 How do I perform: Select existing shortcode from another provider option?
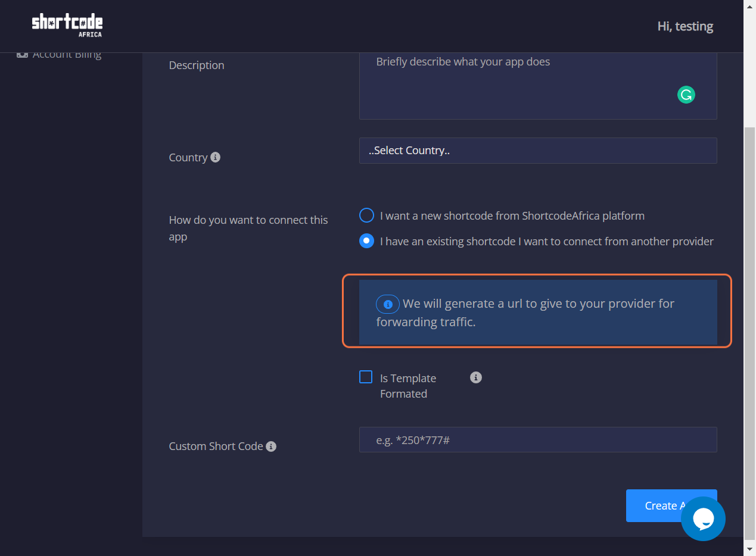[x=366, y=241]
